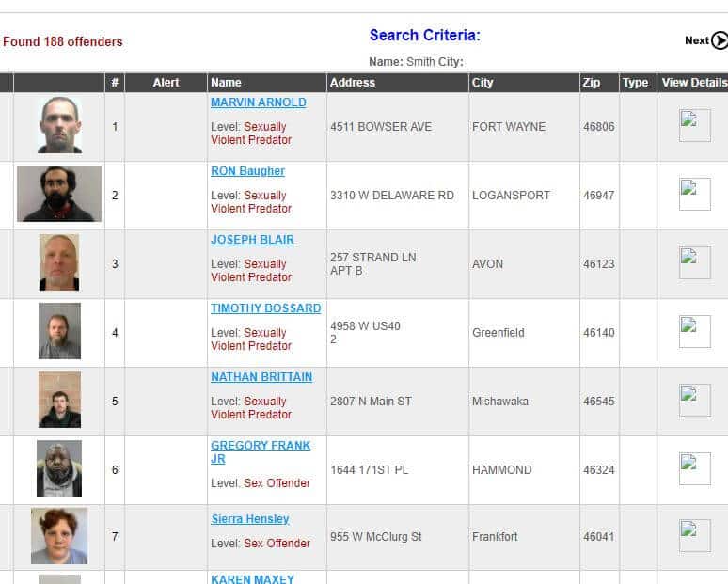Image resolution: width=728 pixels, height=584 pixels.
Task: Open View Details icon for Hammond row
Action: click(x=695, y=469)
